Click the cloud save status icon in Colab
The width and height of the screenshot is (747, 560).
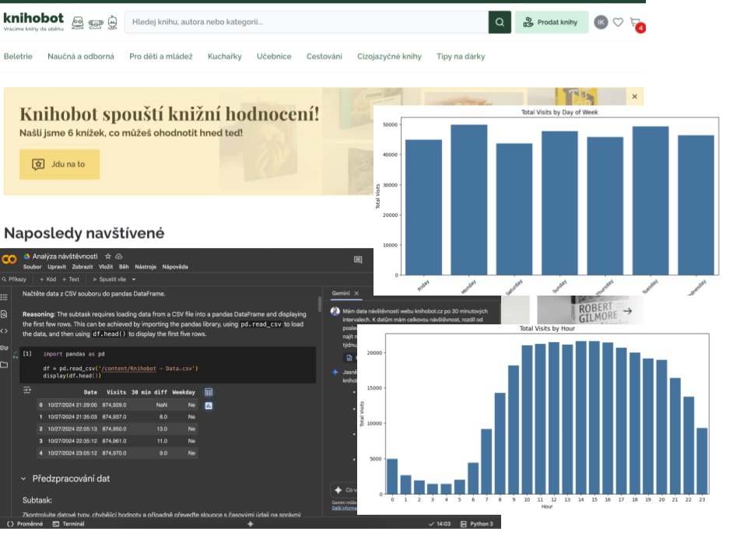tap(118, 256)
